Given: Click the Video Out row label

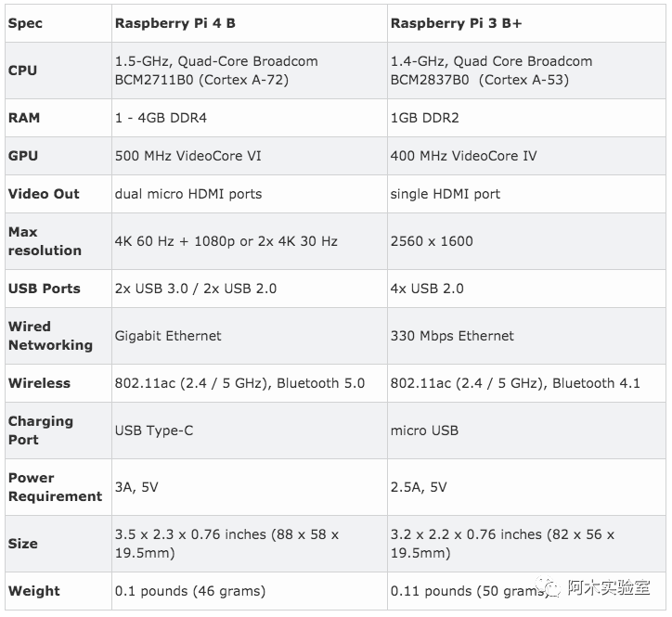Looking at the screenshot, I should (44, 194).
